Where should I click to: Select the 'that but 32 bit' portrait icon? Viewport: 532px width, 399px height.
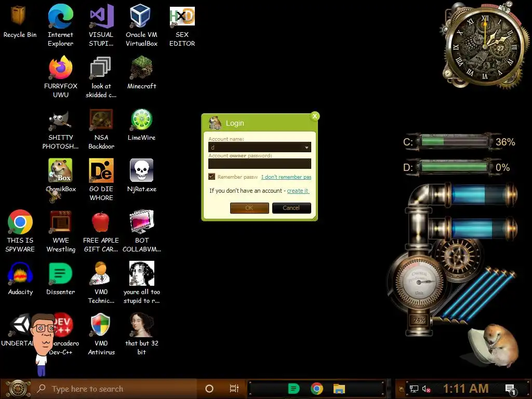(141, 334)
